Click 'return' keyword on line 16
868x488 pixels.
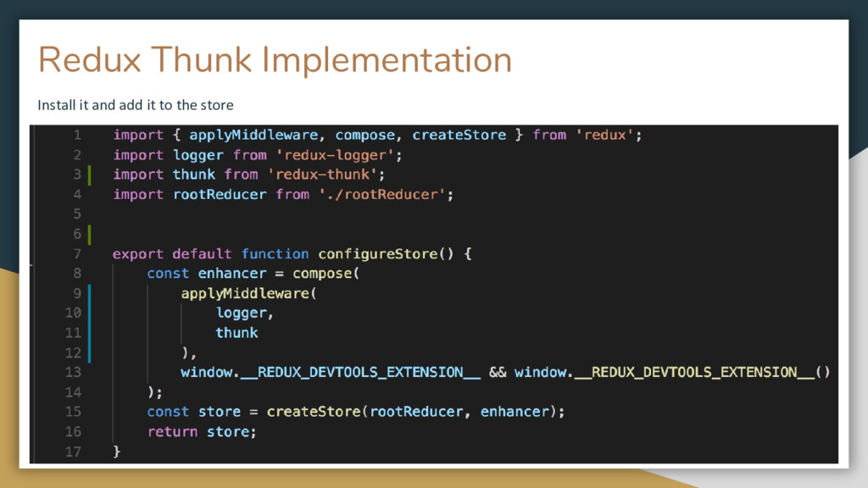(x=172, y=431)
